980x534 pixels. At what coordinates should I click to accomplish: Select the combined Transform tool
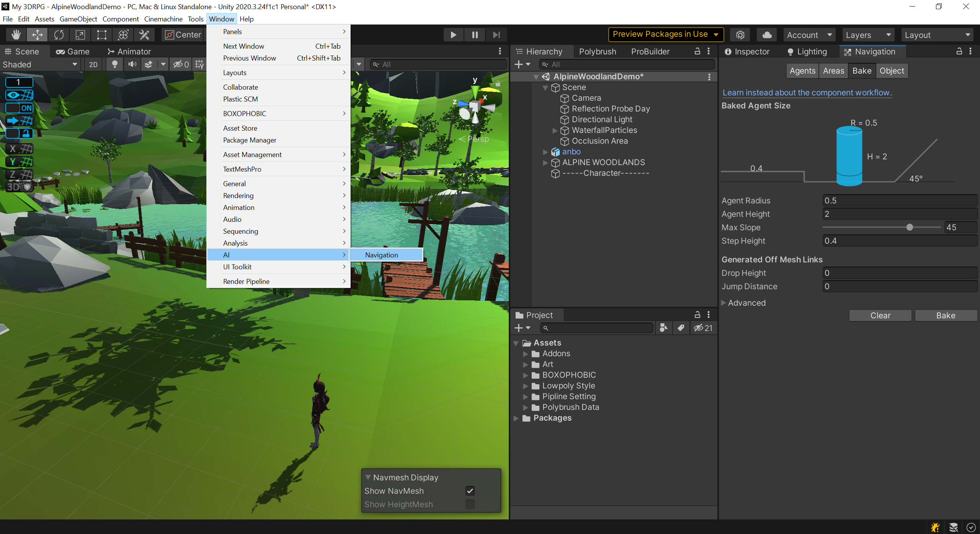pyautogui.click(x=123, y=35)
